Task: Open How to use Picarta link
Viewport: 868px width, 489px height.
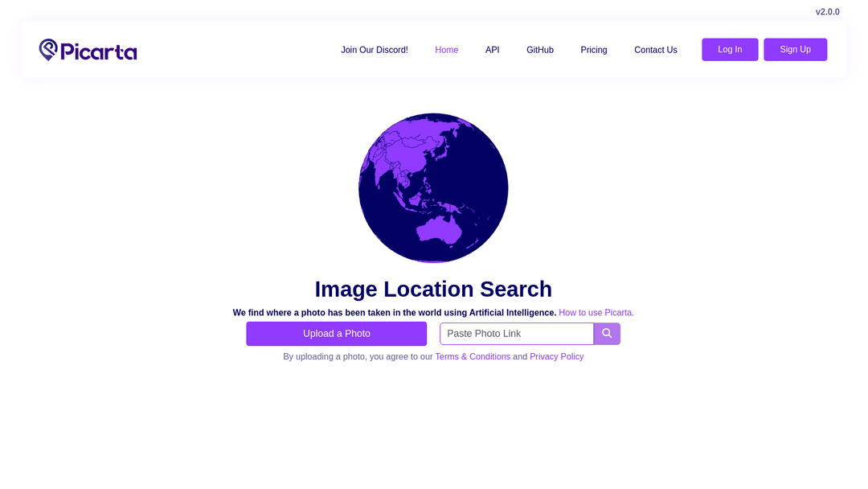Action: (x=596, y=312)
